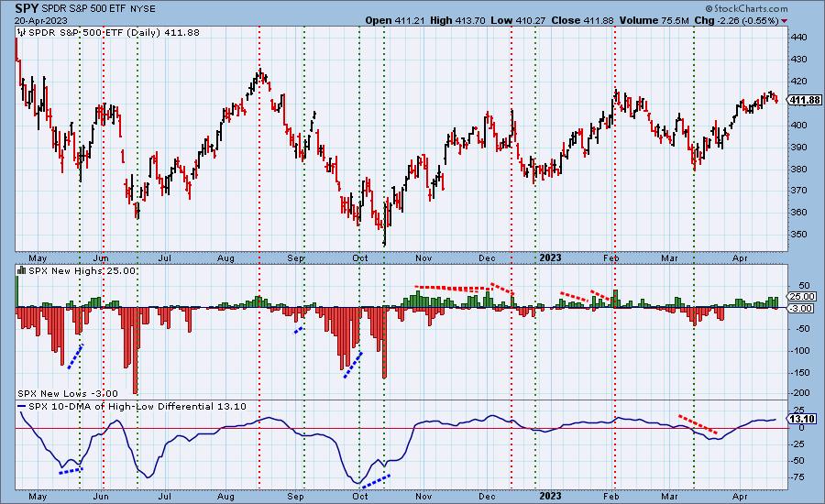
Task: Click the 0 axis label in the differential panel
Action: 801,428
